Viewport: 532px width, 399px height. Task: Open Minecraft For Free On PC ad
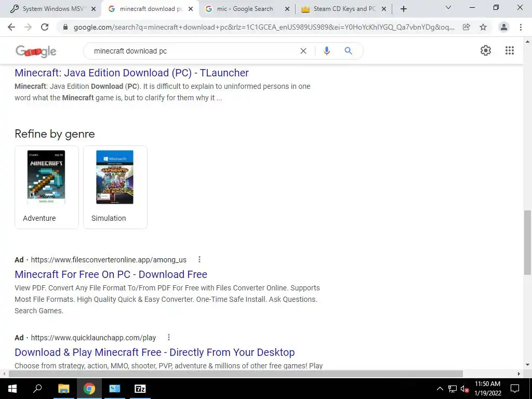click(111, 274)
